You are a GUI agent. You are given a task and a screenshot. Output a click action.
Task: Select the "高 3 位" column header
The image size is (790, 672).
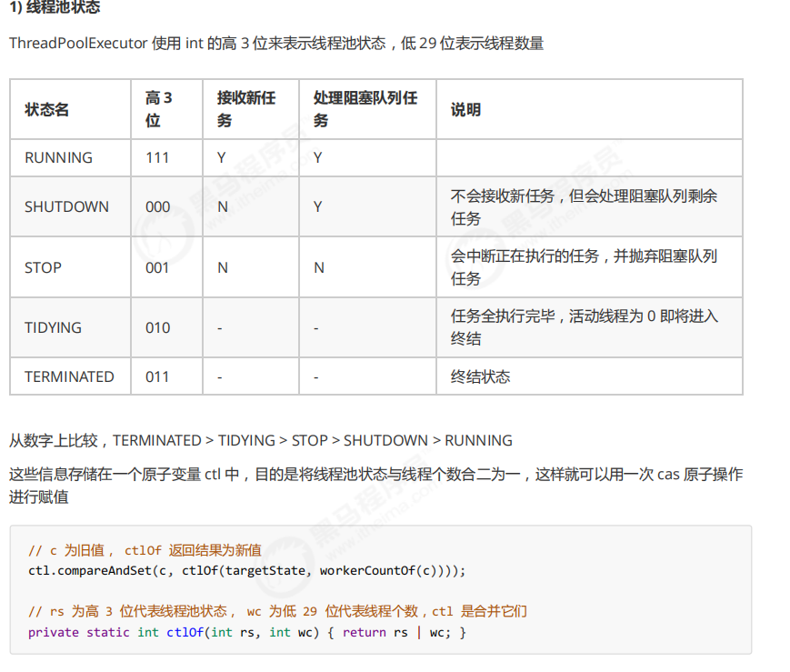coord(159,109)
